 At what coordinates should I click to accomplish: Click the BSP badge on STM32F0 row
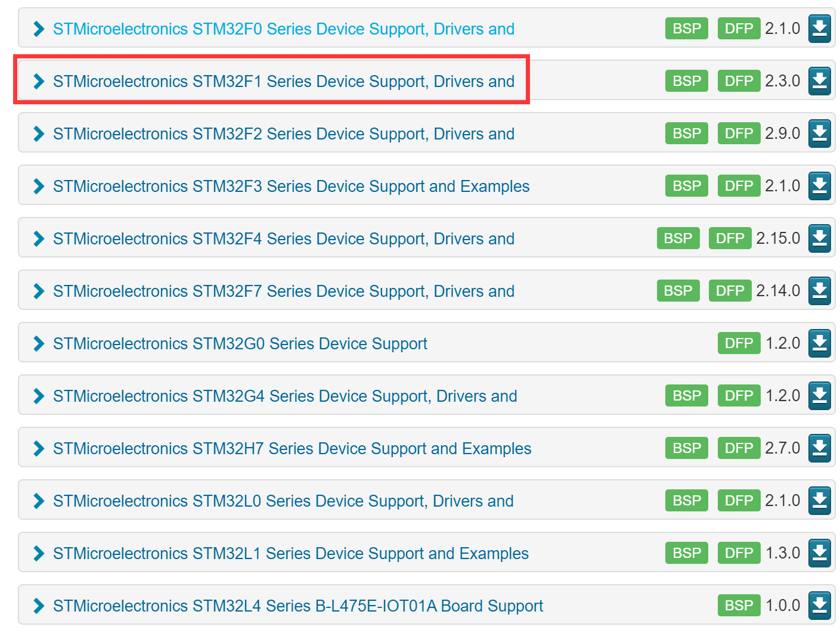pos(687,29)
